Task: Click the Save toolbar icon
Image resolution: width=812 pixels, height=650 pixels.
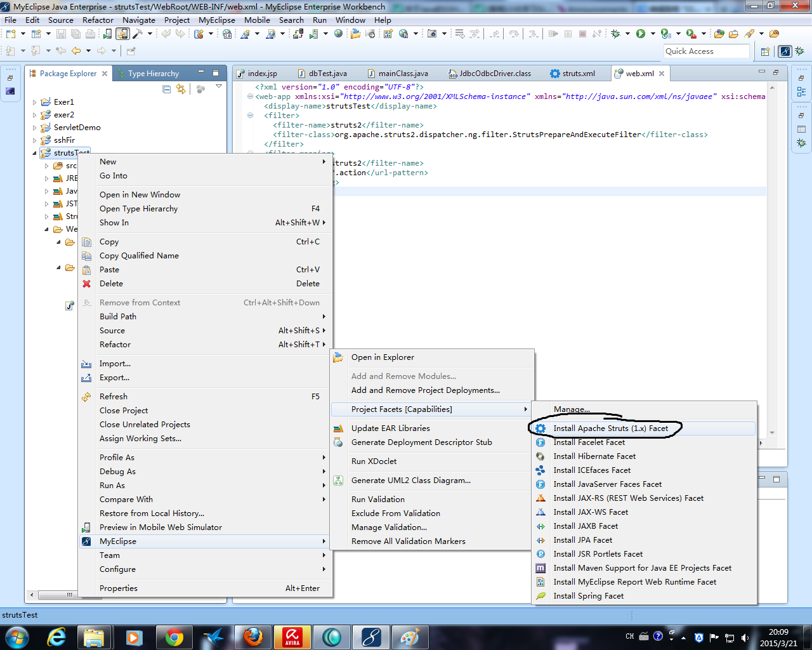Action: tap(62, 34)
